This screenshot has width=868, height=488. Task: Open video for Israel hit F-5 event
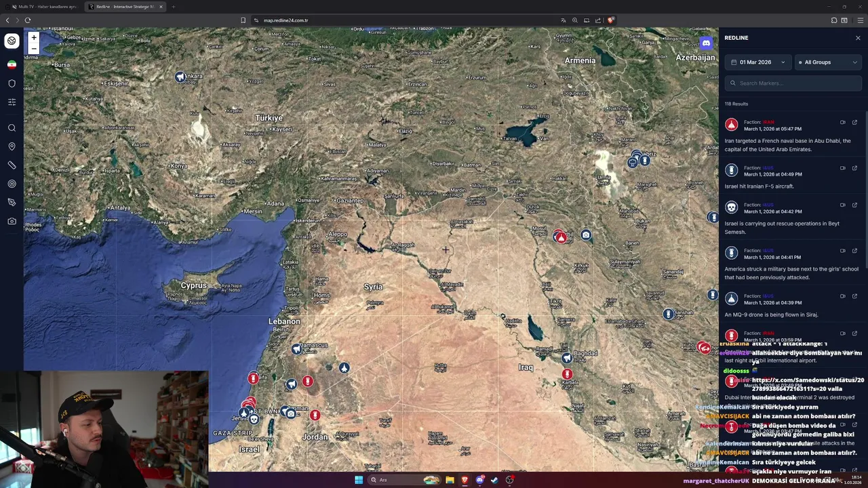pos(843,168)
